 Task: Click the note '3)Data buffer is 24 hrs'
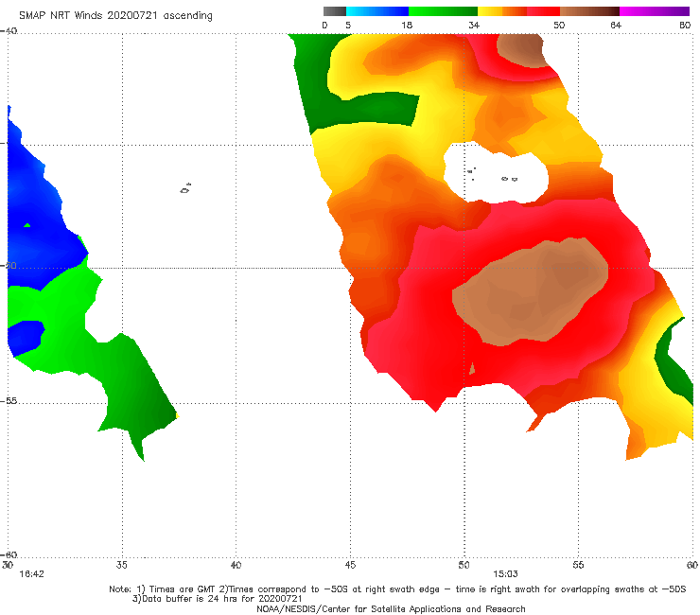pos(218,599)
